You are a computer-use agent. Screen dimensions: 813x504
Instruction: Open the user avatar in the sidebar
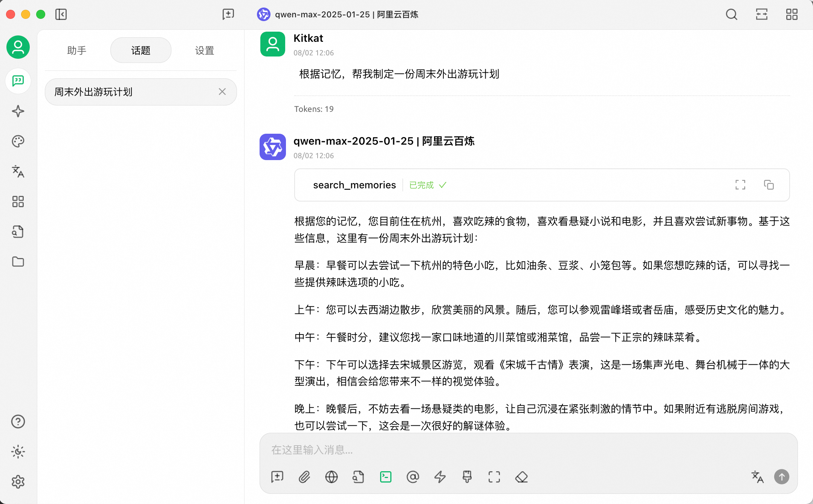coord(18,47)
